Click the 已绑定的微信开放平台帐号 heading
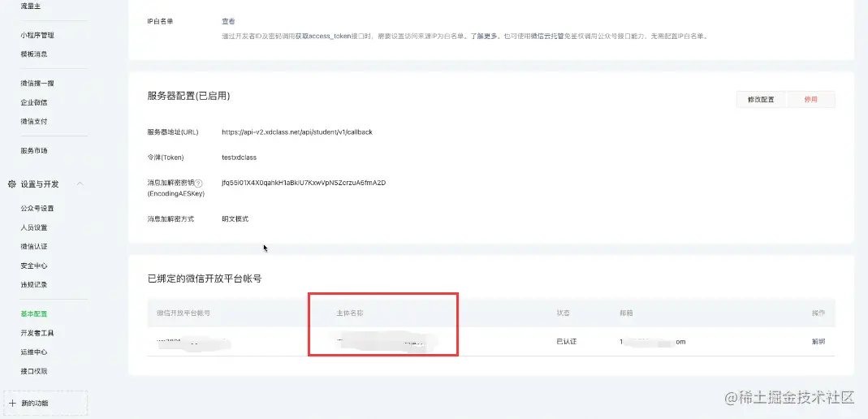This screenshot has height=419, width=868. pyautogui.click(x=205, y=279)
